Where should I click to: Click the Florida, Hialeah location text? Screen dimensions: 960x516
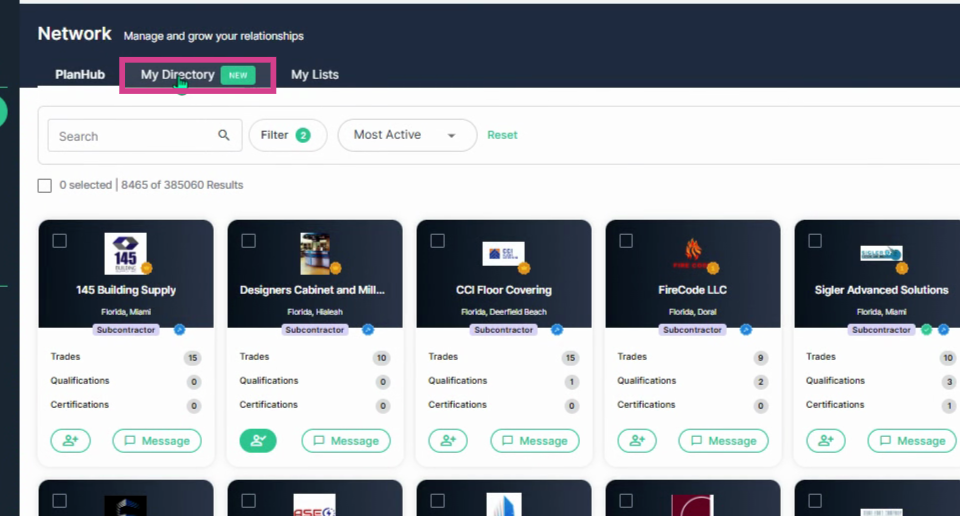(315, 312)
